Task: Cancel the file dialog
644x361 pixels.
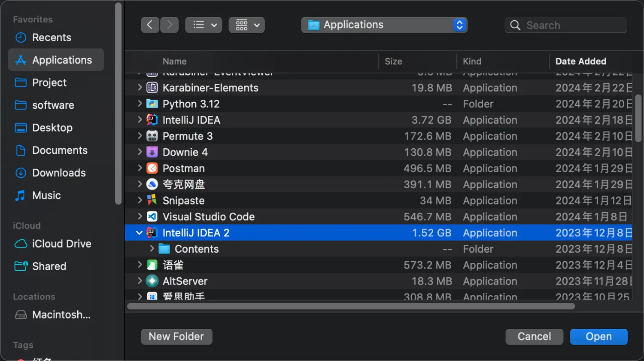Action: pos(534,337)
